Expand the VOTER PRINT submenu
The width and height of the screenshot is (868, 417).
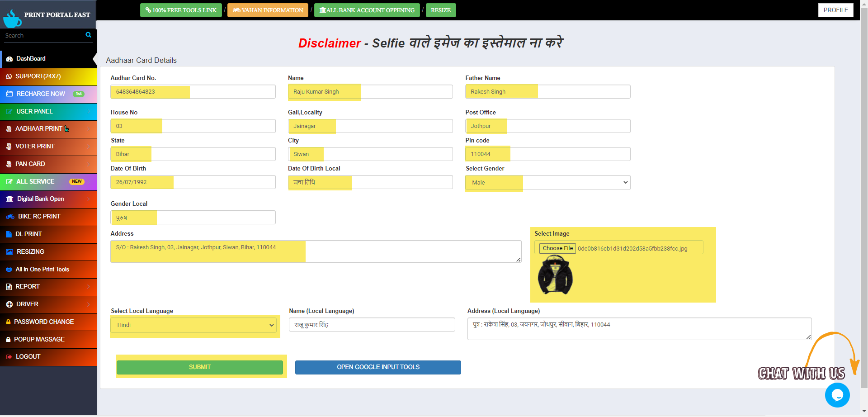[x=35, y=147]
